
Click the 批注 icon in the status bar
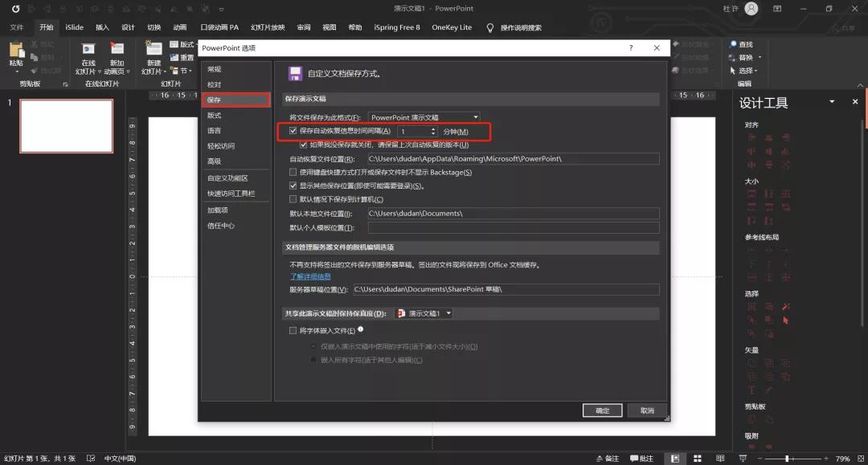641,456
